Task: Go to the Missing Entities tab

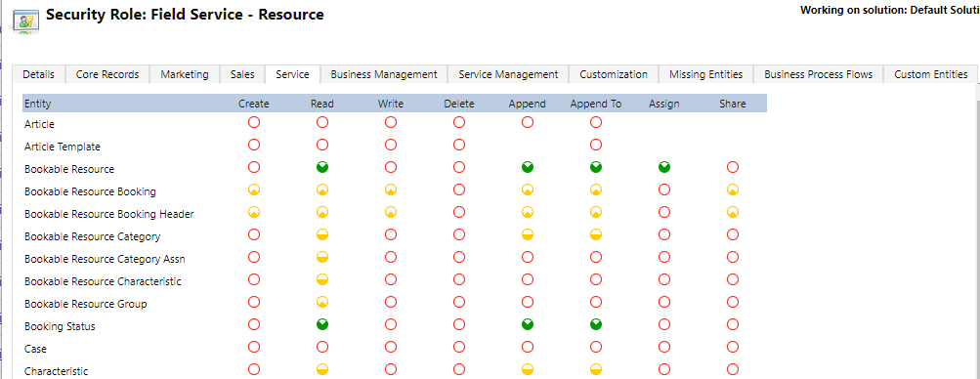Action: tap(705, 74)
